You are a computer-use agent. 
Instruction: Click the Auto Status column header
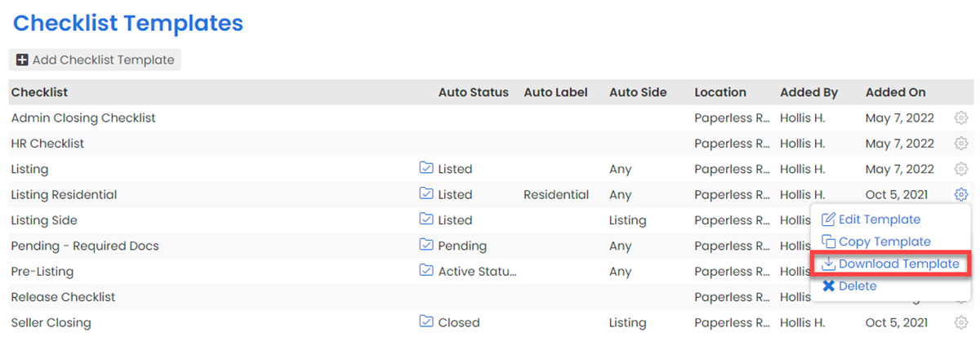(x=473, y=92)
